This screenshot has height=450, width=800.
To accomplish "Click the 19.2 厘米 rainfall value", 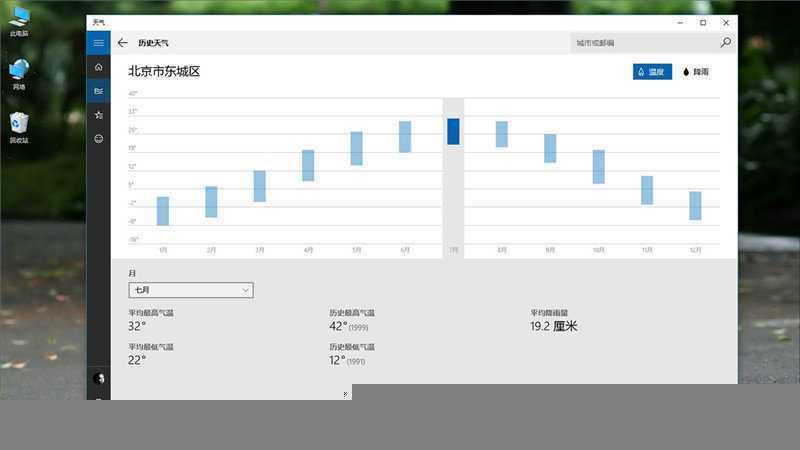I will 554,326.
